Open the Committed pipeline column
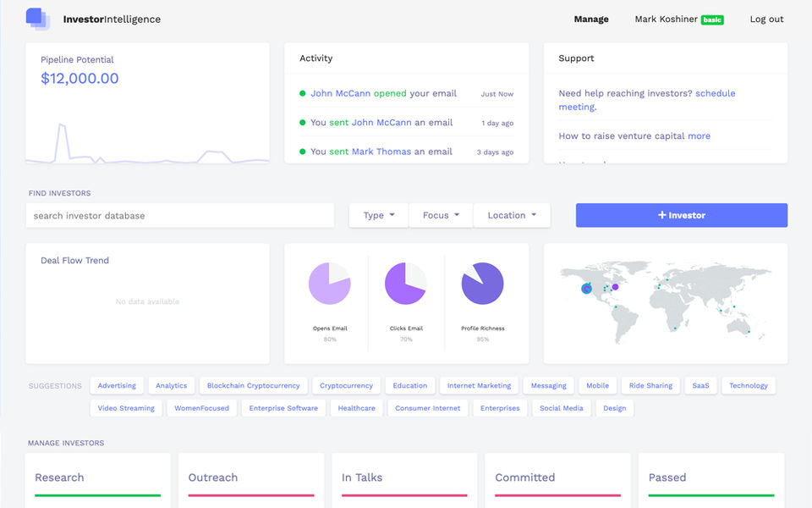 (x=557, y=481)
